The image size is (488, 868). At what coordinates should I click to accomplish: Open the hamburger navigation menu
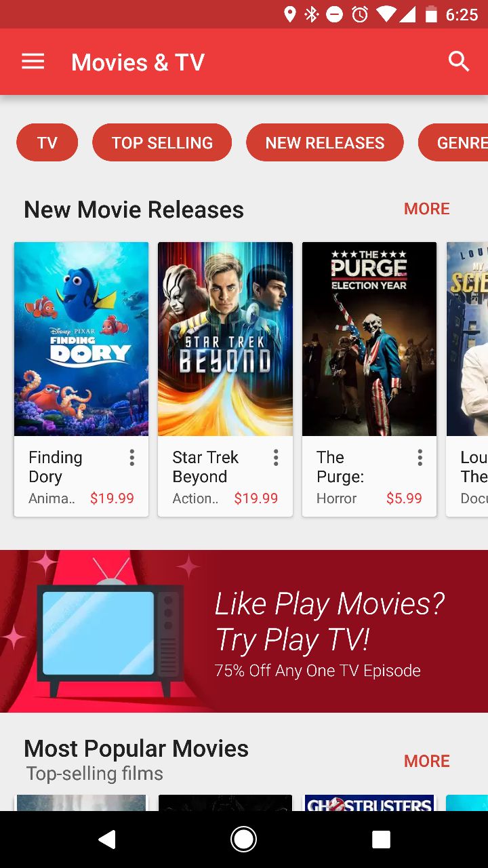[x=33, y=62]
